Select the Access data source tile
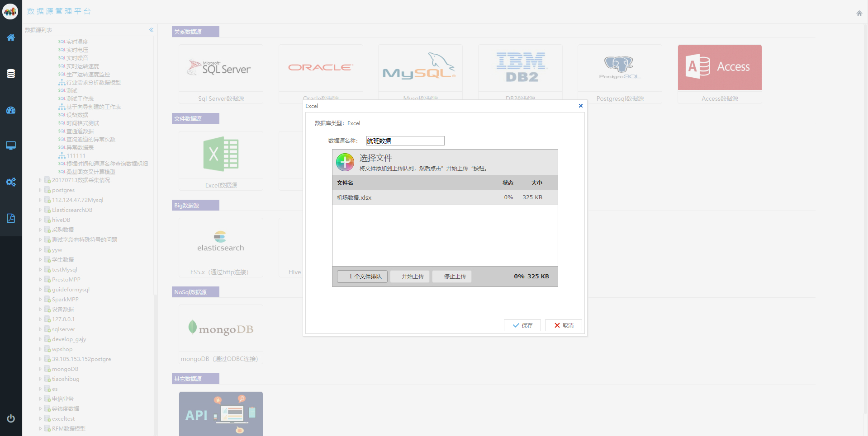The width and height of the screenshot is (868, 436). pyautogui.click(x=720, y=74)
